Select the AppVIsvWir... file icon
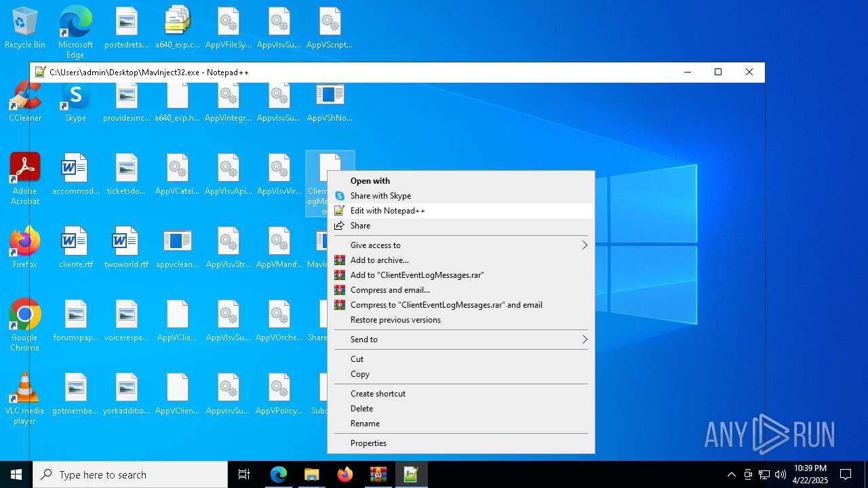Viewport: 868px width, 488px height. pos(279,175)
